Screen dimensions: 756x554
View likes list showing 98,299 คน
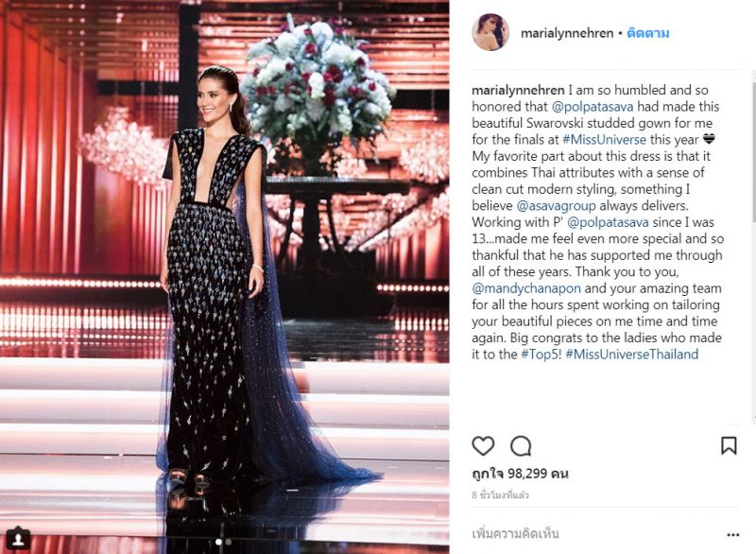(x=521, y=474)
